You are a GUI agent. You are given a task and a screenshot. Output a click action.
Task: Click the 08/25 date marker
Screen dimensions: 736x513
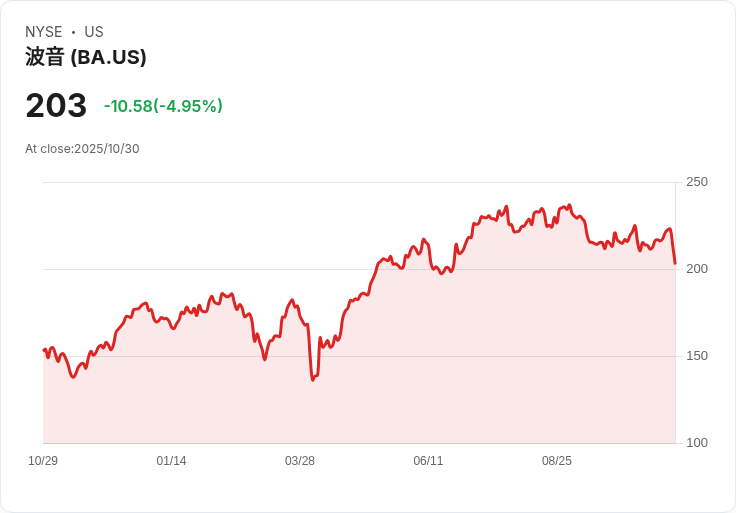pos(557,461)
